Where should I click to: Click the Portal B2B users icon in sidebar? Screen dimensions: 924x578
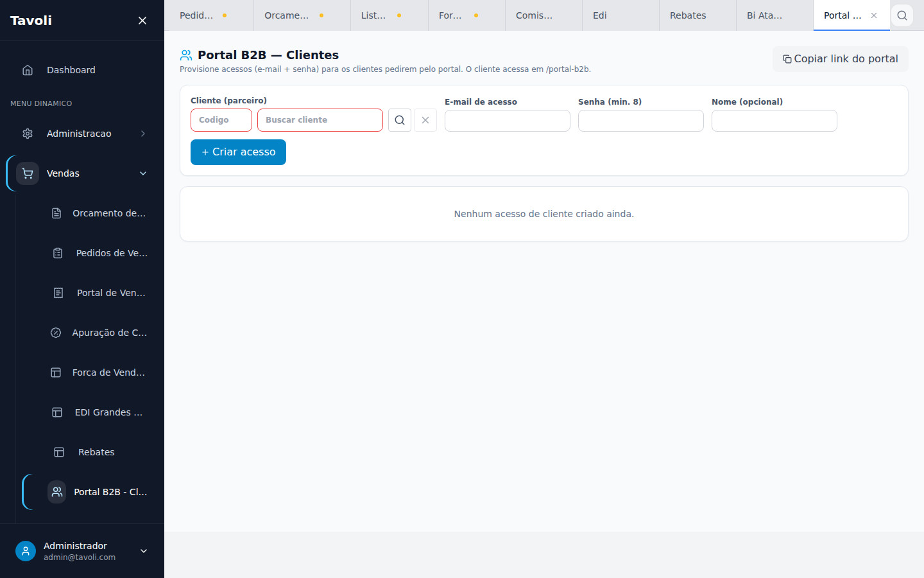(57, 492)
